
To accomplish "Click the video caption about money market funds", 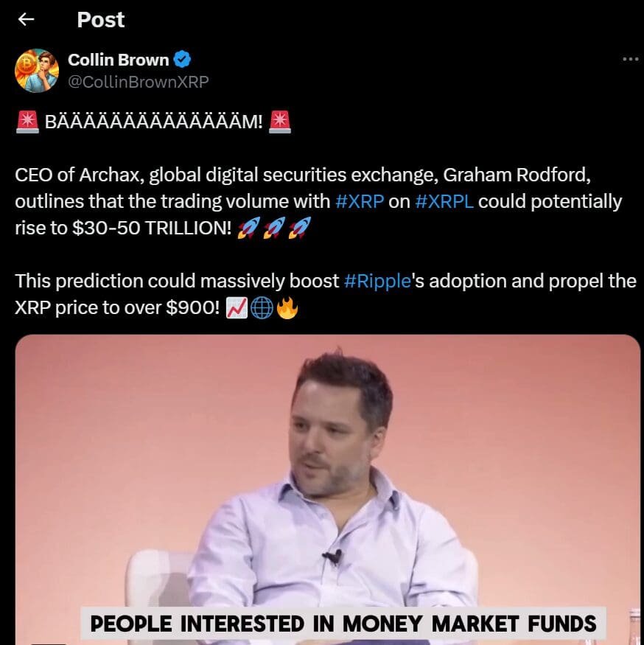I will pos(343,624).
